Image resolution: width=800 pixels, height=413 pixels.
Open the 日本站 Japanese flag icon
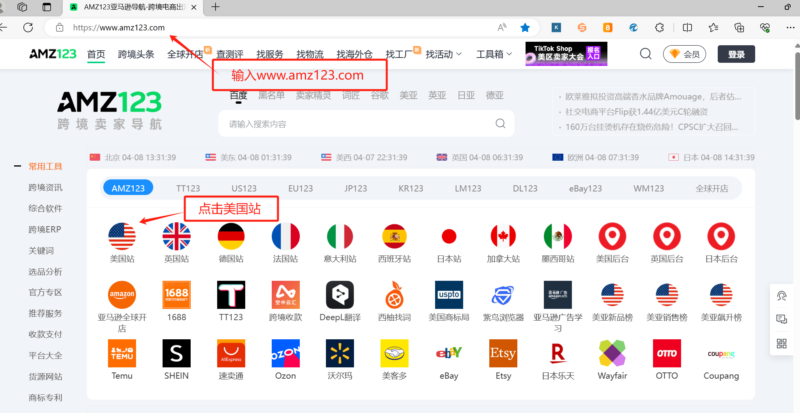click(449, 236)
